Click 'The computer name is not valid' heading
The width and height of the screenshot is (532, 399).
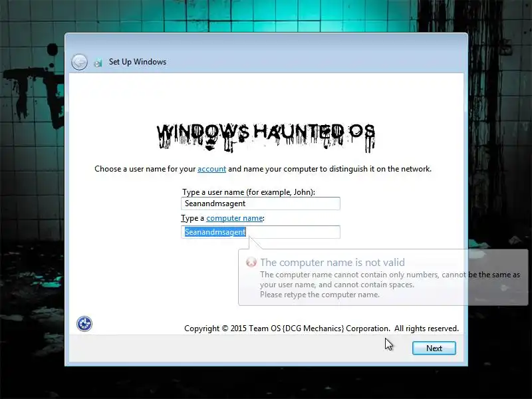click(332, 262)
